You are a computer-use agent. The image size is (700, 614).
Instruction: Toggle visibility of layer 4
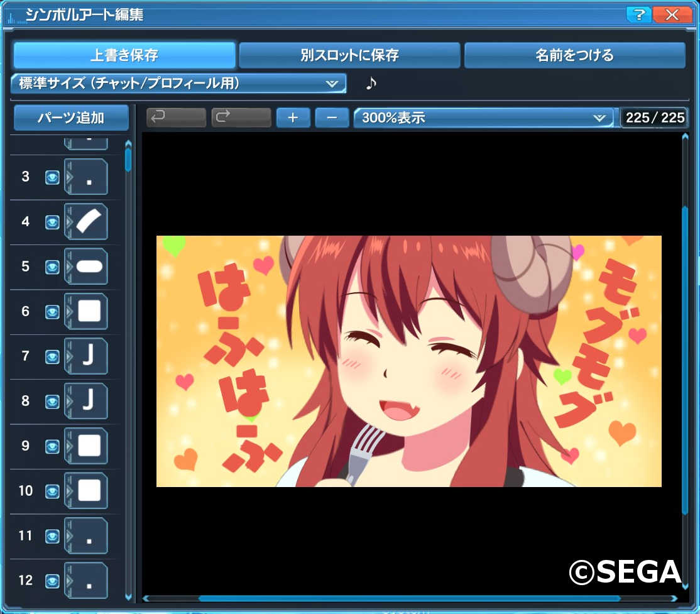tap(52, 222)
